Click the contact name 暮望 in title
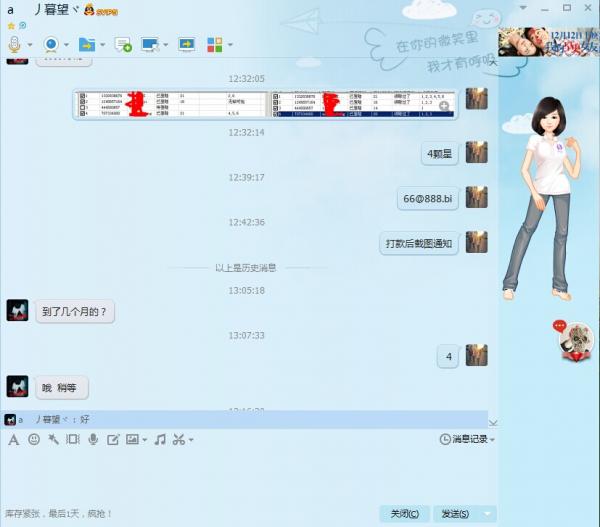 point(57,10)
